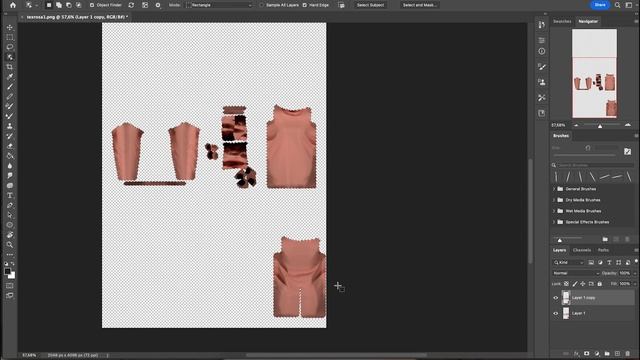Hide the Layer 1 copy layer
Screen dimensions: 640x360
click(x=556, y=298)
